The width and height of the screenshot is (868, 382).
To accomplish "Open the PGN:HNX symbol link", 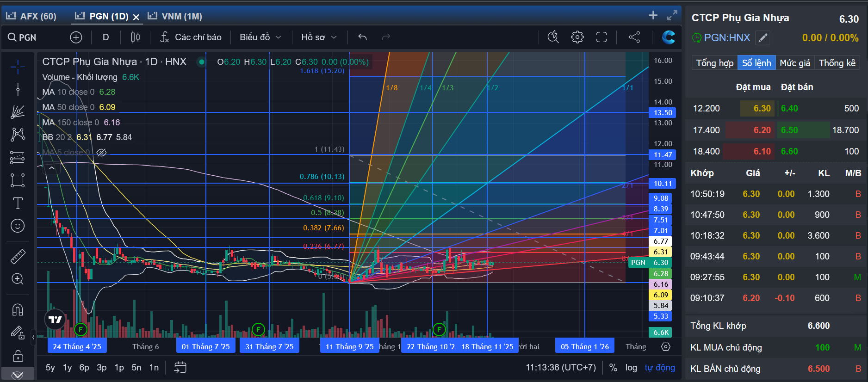I will [727, 37].
